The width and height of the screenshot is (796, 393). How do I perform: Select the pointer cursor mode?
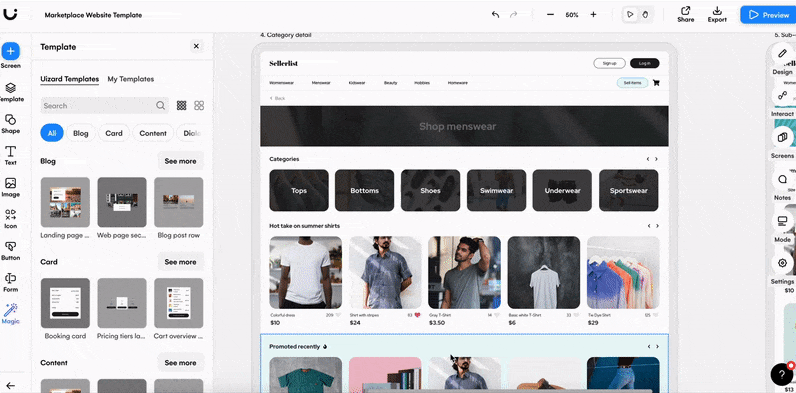click(x=631, y=15)
